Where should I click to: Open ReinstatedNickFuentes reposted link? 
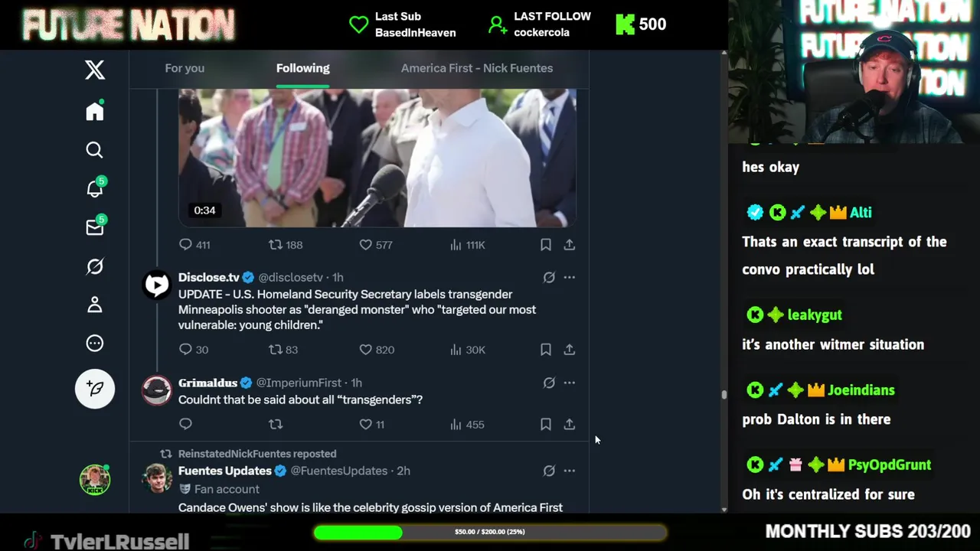click(x=257, y=454)
